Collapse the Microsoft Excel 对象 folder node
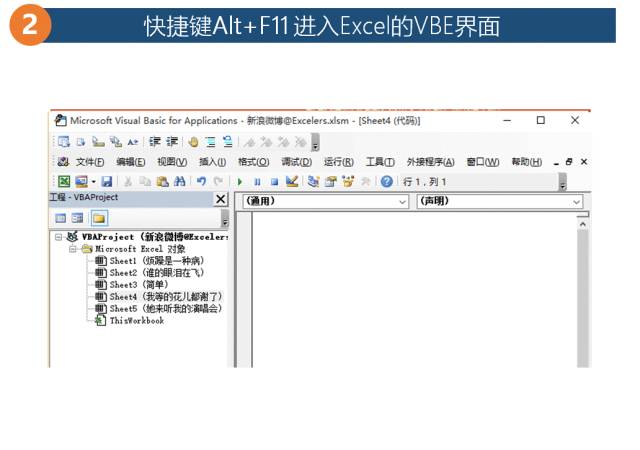The image size is (640, 450). 73,249
